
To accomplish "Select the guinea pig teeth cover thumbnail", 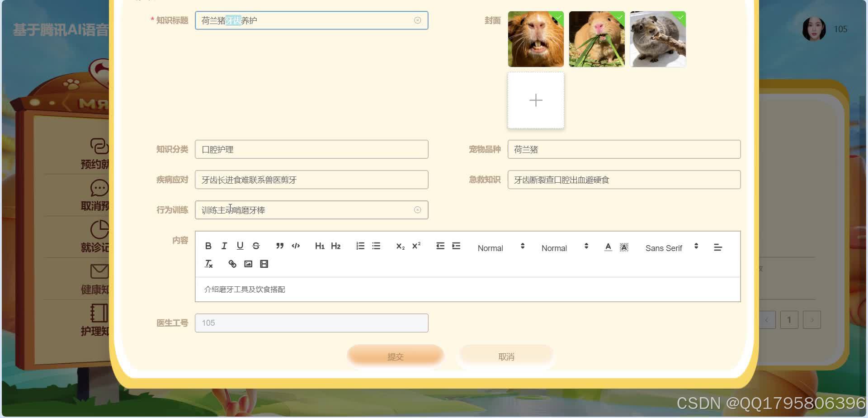I will pyautogui.click(x=536, y=39).
